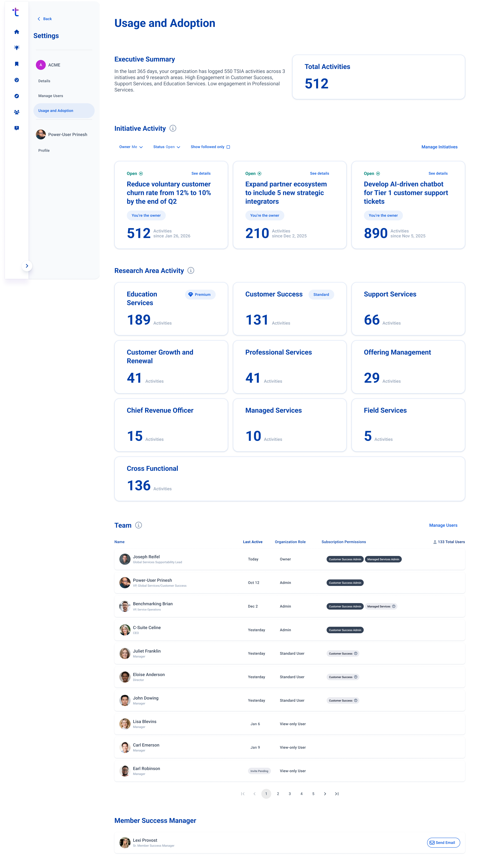480x868 pixels.
Task: Click Eloise Anderson's Customer Success info icon
Action: (x=356, y=677)
